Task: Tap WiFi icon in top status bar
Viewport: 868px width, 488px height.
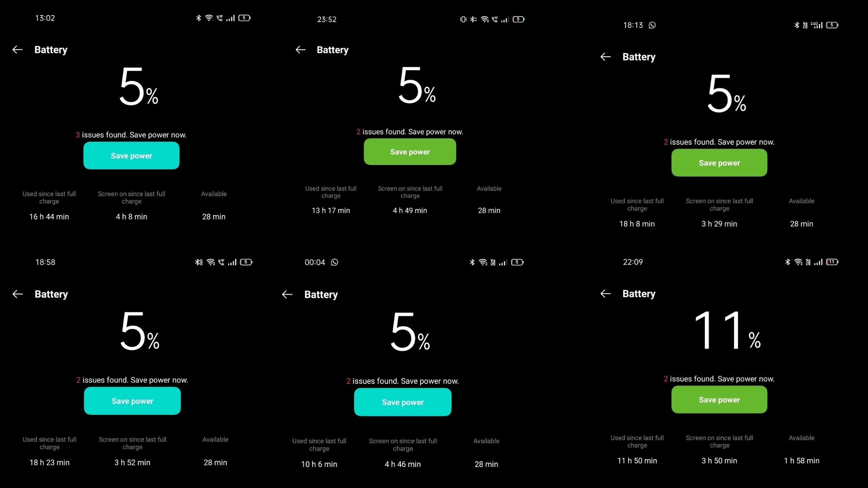Action: coord(209,19)
